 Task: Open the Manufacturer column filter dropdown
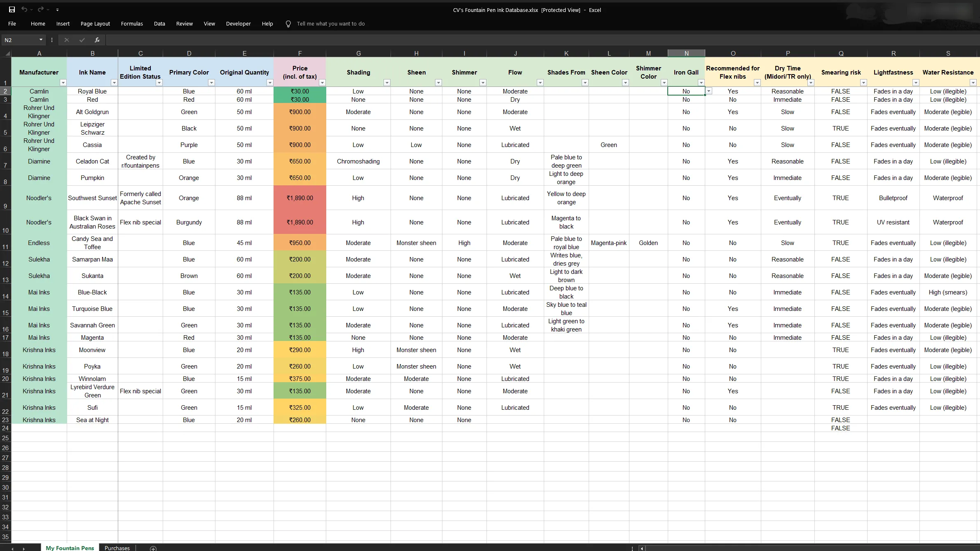[63, 82]
